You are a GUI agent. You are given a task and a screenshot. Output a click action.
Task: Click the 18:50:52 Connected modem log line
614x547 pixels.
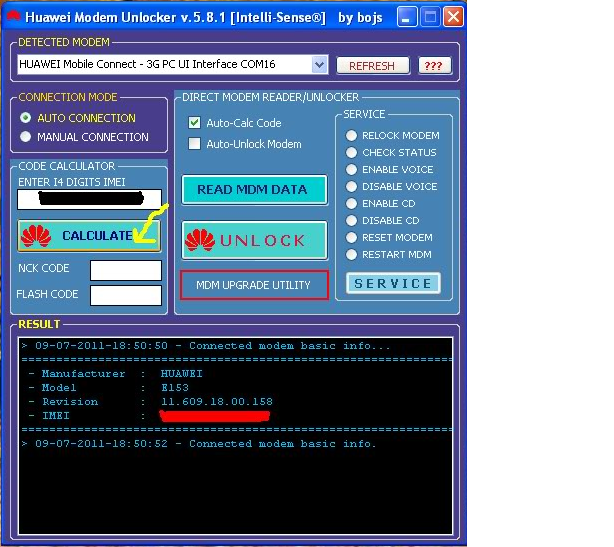199,444
